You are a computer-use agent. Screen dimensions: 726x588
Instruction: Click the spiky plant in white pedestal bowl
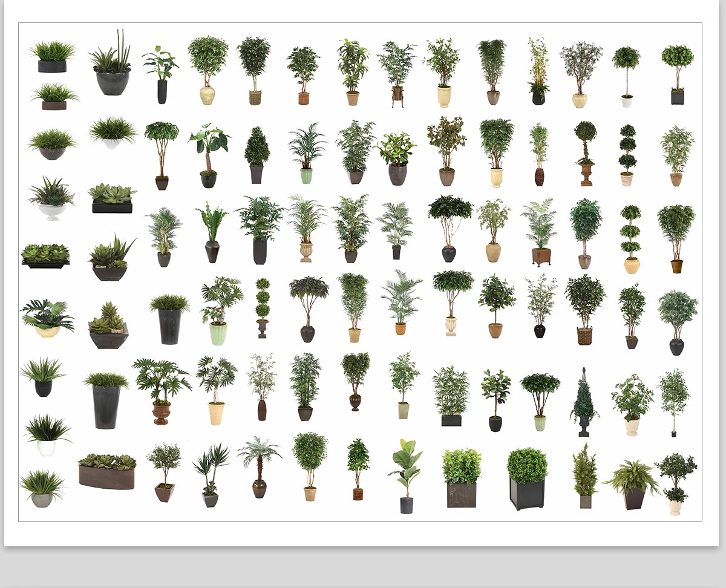(x=51, y=198)
